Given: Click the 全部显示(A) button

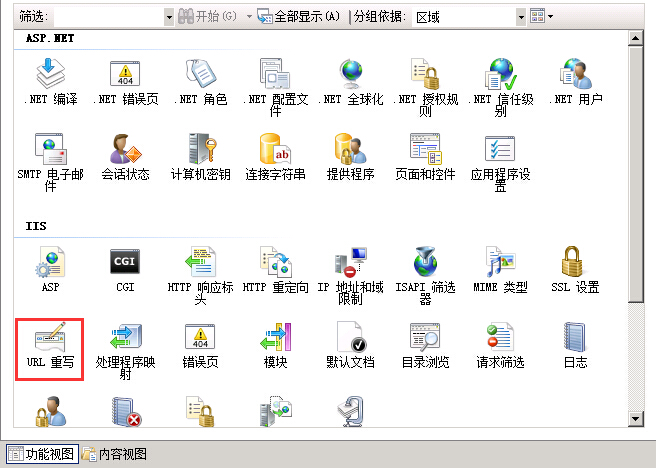Looking at the screenshot, I should coord(298,17).
